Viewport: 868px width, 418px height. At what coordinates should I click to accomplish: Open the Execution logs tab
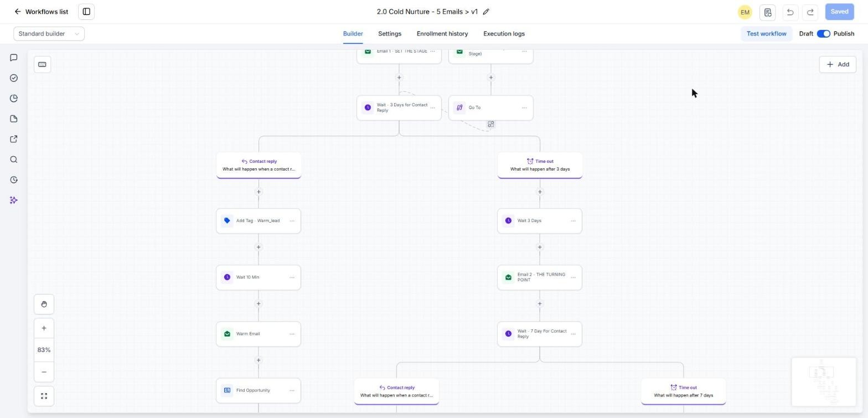click(x=504, y=34)
